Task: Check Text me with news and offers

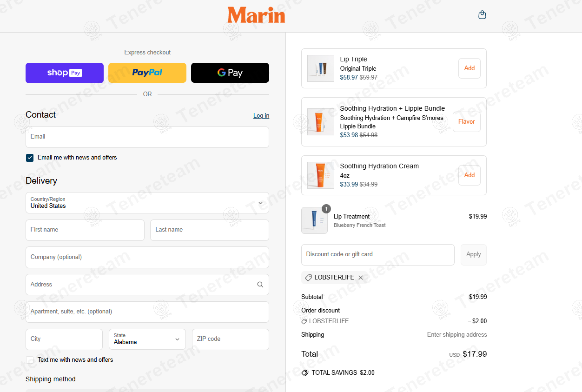Action: (30, 360)
